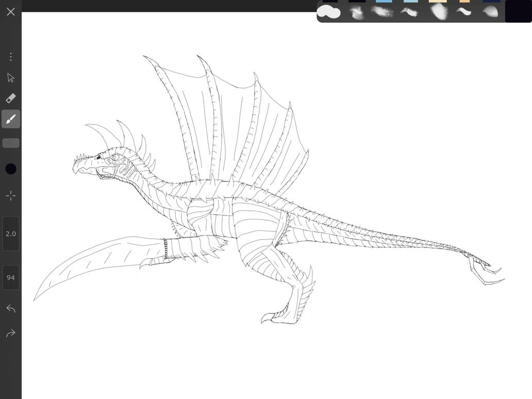Open the three-dot options menu

tap(11, 56)
